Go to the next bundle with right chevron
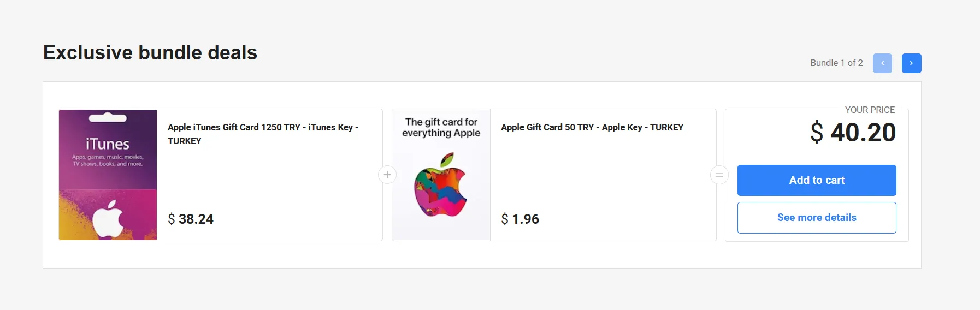Image resolution: width=980 pixels, height=310 pixels. 911,63
